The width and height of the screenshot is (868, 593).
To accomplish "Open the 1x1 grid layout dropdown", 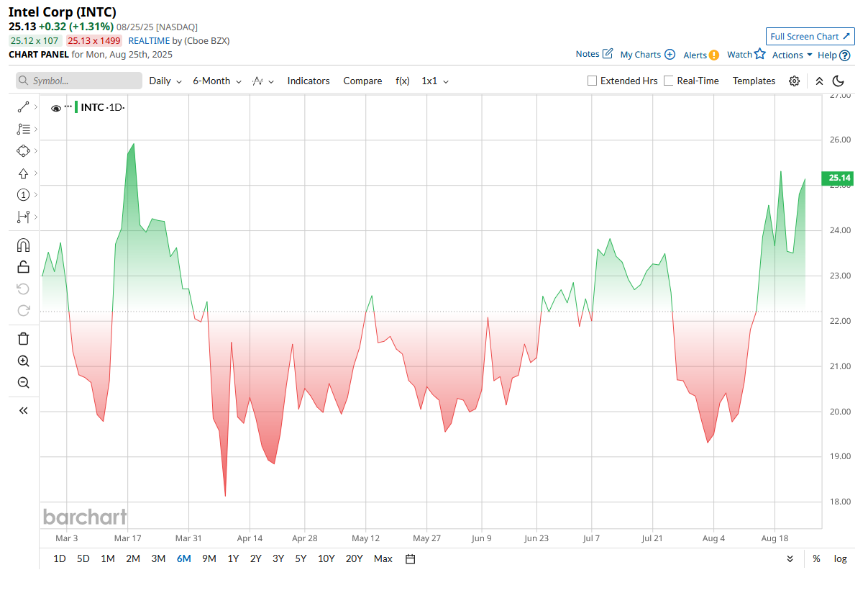I will [435, 81].
